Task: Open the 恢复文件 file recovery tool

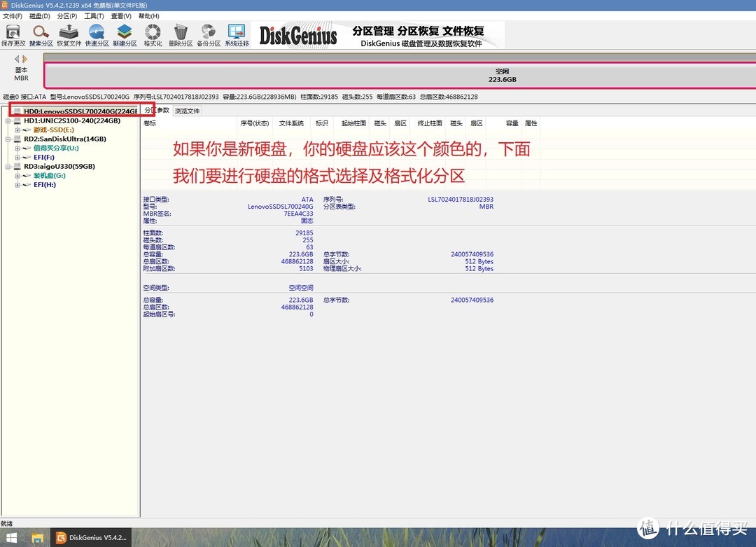Action: 69,34
